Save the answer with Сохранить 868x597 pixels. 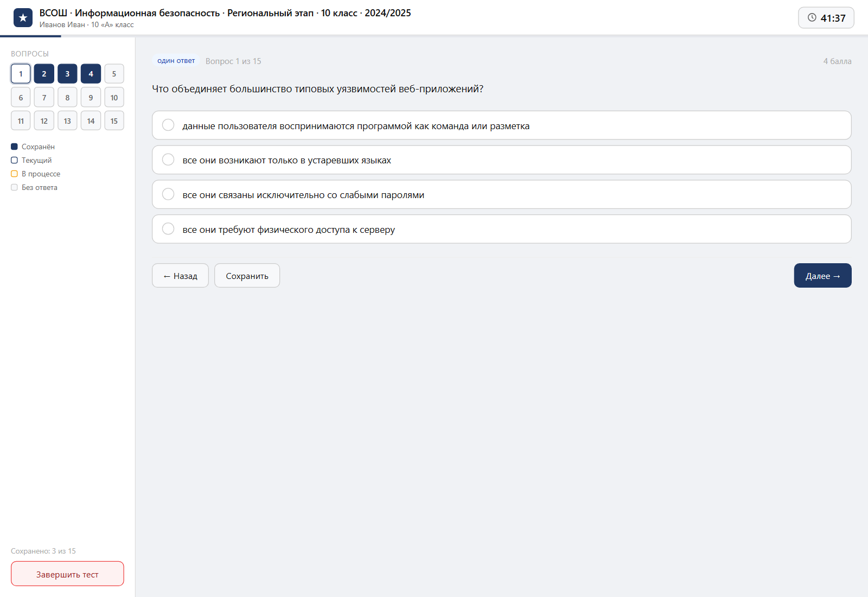247,276
